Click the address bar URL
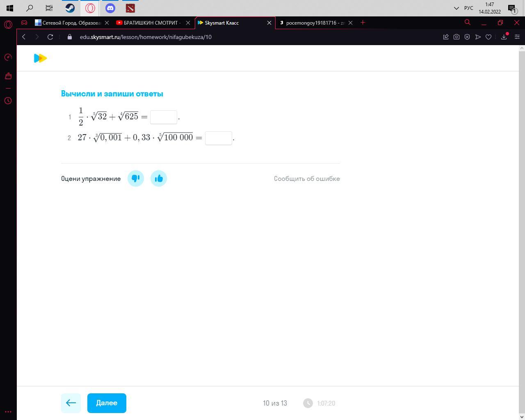 click(146, 37)
